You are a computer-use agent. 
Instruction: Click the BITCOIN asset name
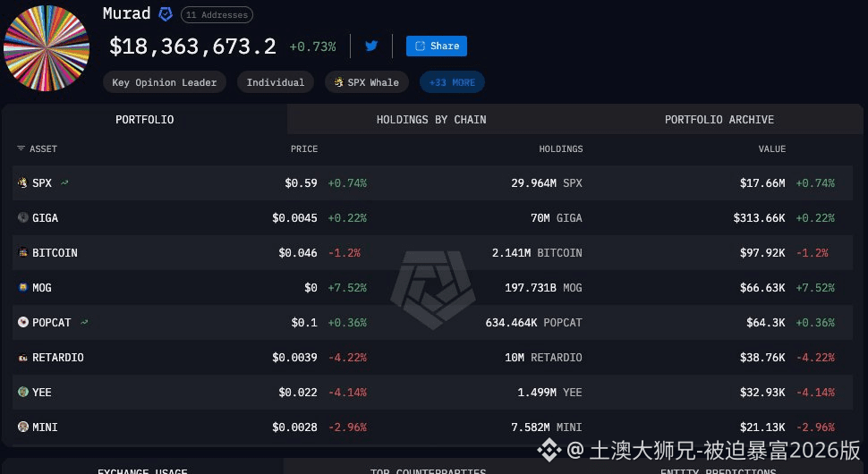tap(55, 253)
